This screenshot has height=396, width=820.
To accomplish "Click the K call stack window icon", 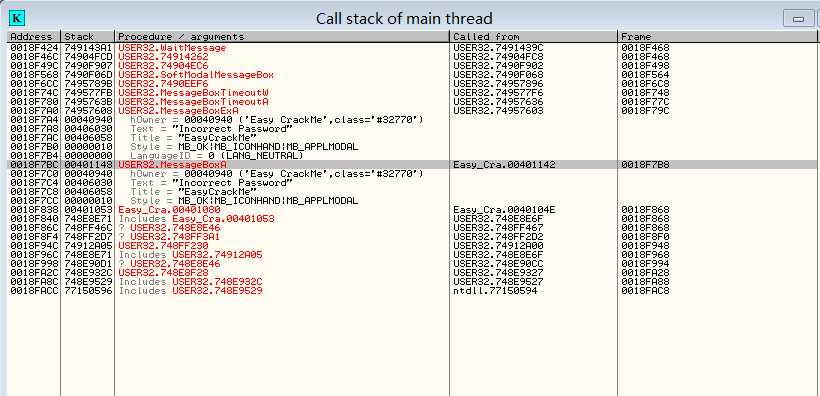I will coord(17,19).
